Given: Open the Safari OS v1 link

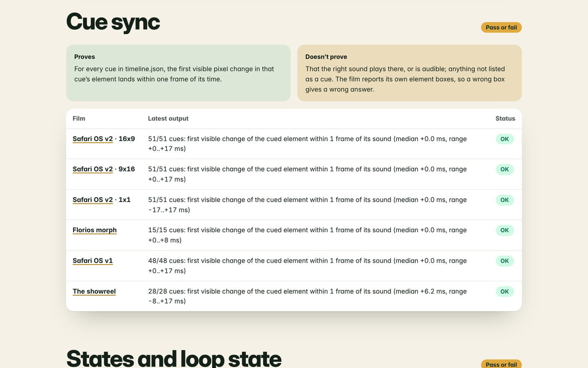Looking at the screenshot, I should pos(93,261).
